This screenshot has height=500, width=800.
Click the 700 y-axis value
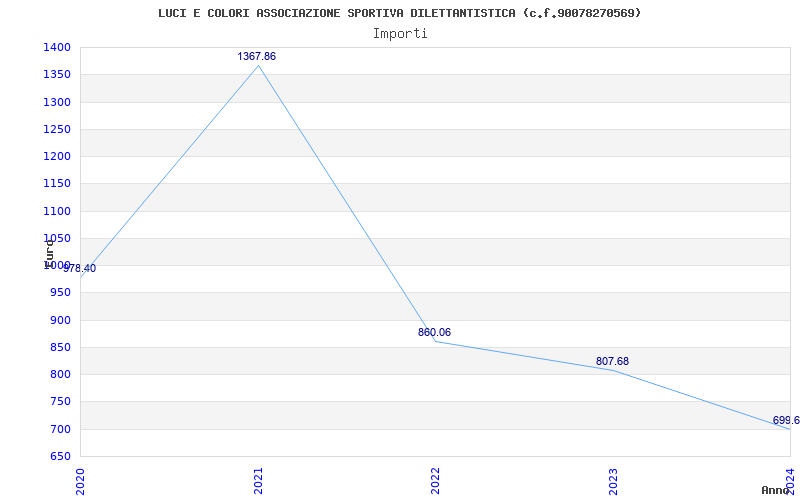click(60, 429)
